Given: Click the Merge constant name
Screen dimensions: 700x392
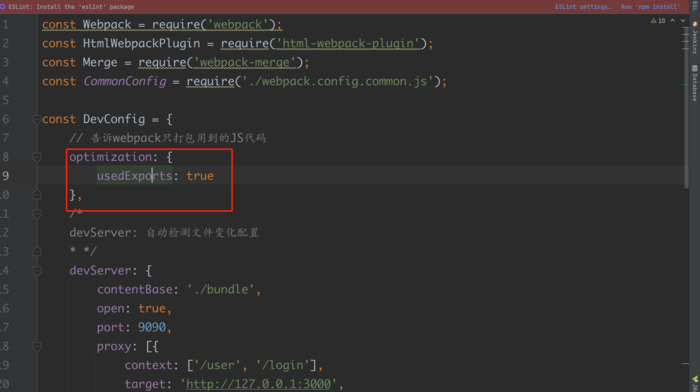Looking at the screenshot, I should (x=100, y=63).
